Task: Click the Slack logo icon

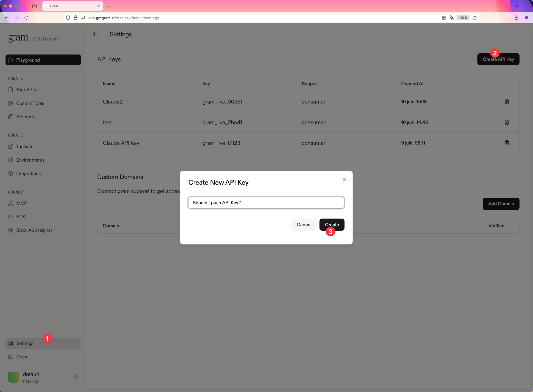Action: tap(11, 230)
